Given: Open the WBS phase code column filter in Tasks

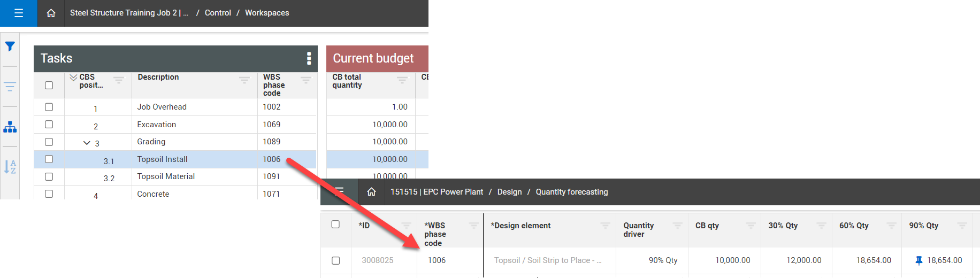Looking at the screenshot, I should [305, 80].
